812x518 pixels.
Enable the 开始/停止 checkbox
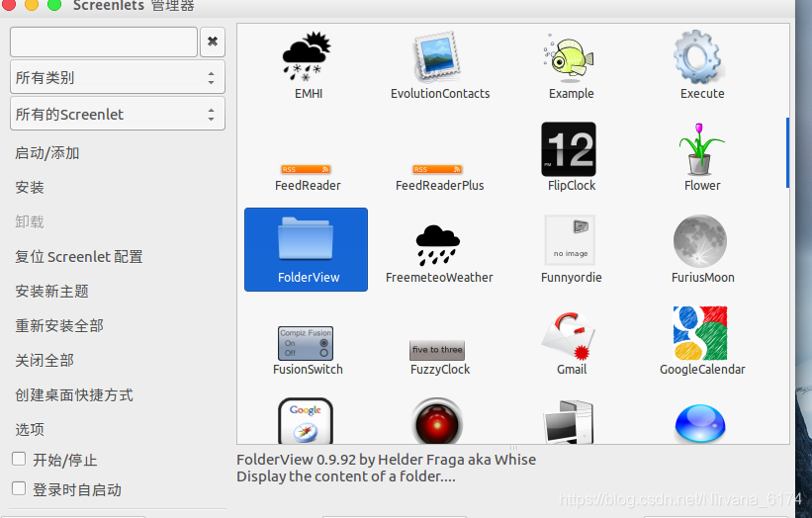pos(19,459)
